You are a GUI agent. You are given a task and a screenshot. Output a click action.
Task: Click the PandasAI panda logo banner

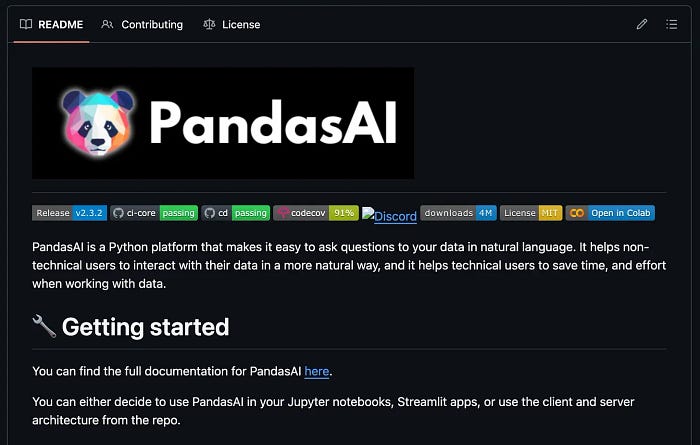(223, 123)
